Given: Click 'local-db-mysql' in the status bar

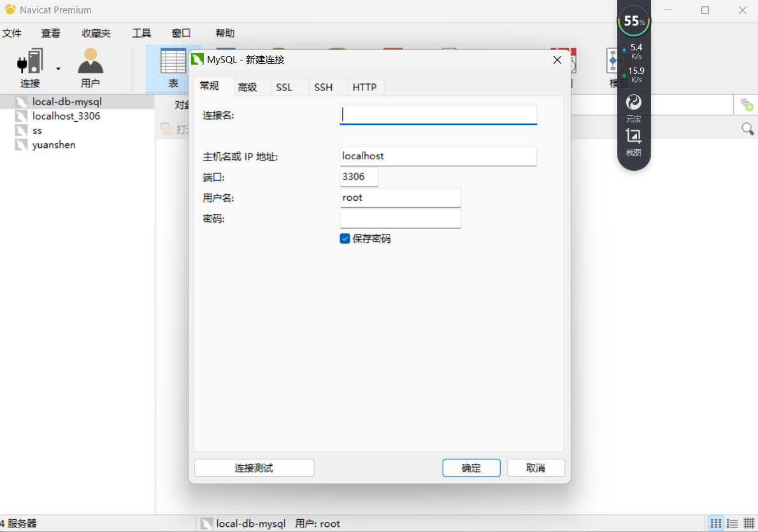Looking at the screenshot, I should [x=251, y=523].
